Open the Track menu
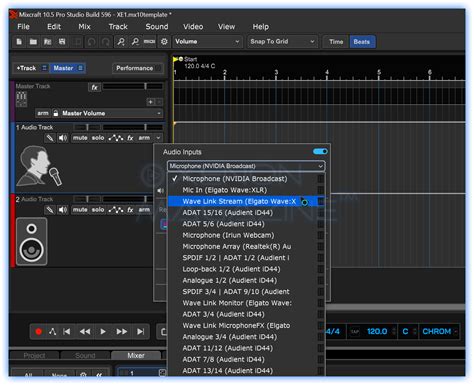This screenshot has width=474, height=385. 118,27
